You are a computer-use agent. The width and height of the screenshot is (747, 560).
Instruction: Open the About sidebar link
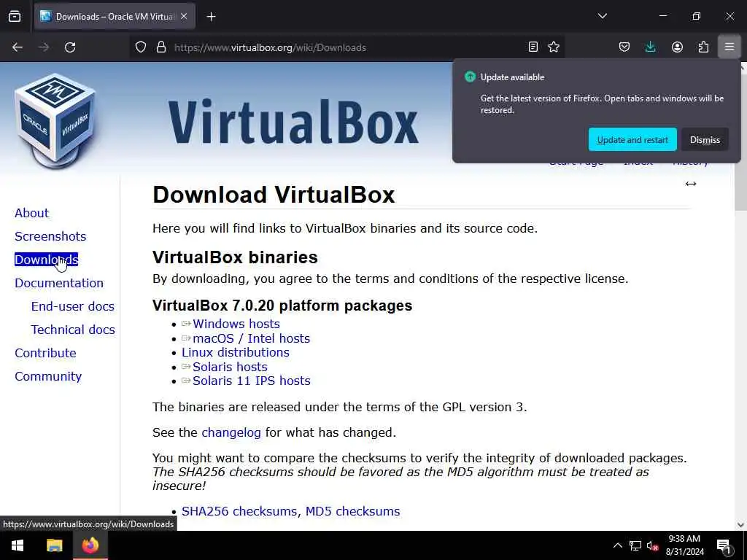(31, 213)
